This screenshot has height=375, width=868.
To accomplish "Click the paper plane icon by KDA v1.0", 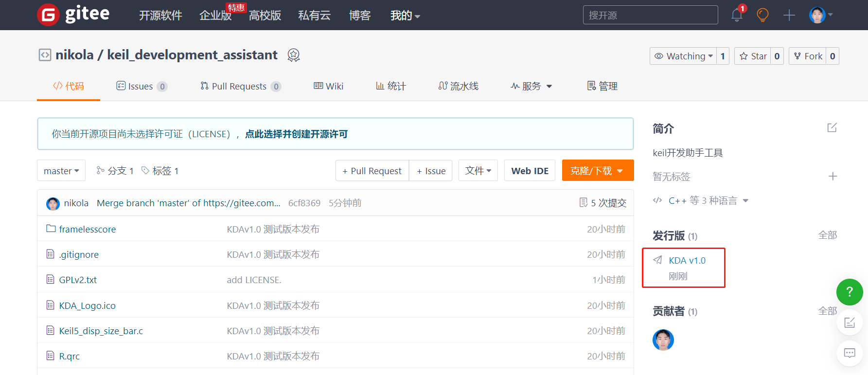I will (657, 260).
